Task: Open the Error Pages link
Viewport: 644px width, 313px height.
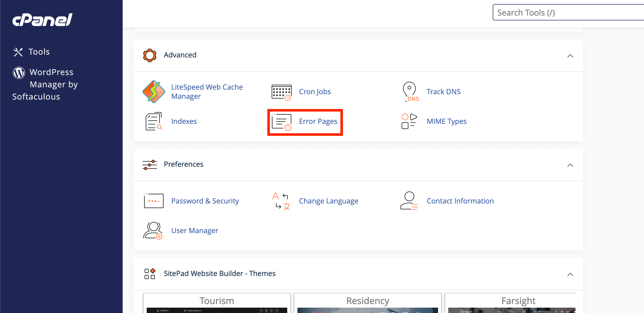Action: coord(318,121)
